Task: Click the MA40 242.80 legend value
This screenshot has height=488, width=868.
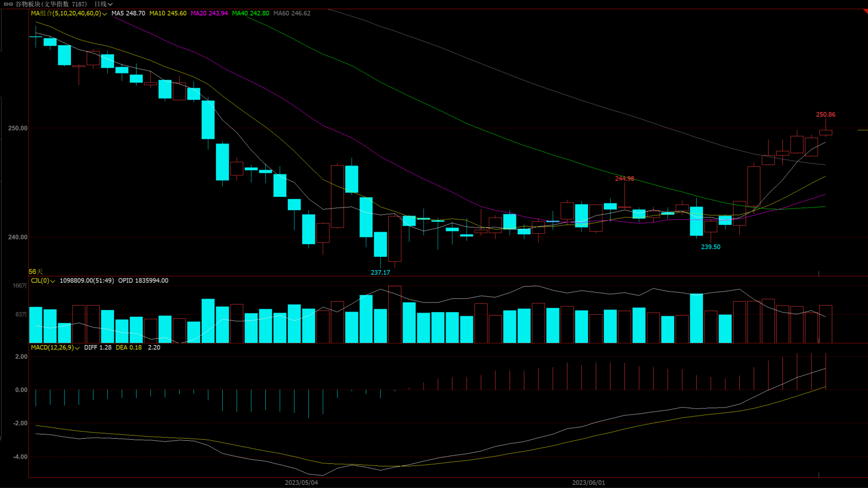Action: [250, 13]
